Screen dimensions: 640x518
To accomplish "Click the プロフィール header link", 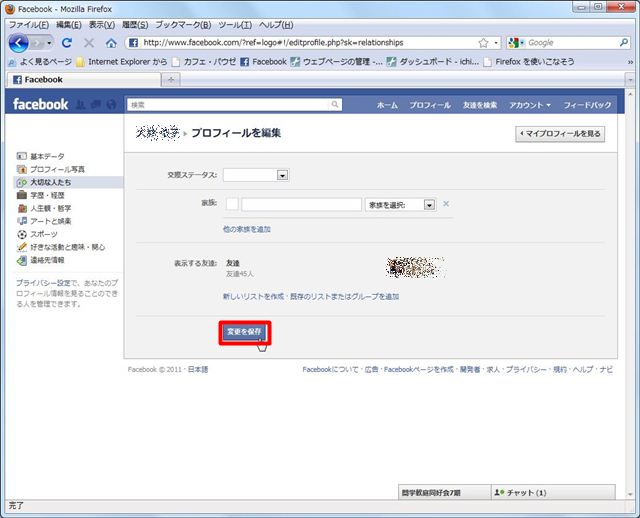I will [x=430, y=105].
